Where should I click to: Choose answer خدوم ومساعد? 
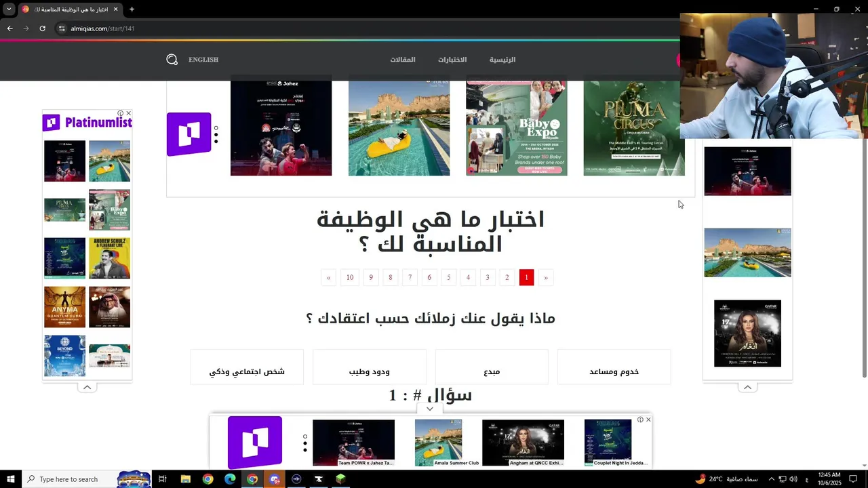614,367
